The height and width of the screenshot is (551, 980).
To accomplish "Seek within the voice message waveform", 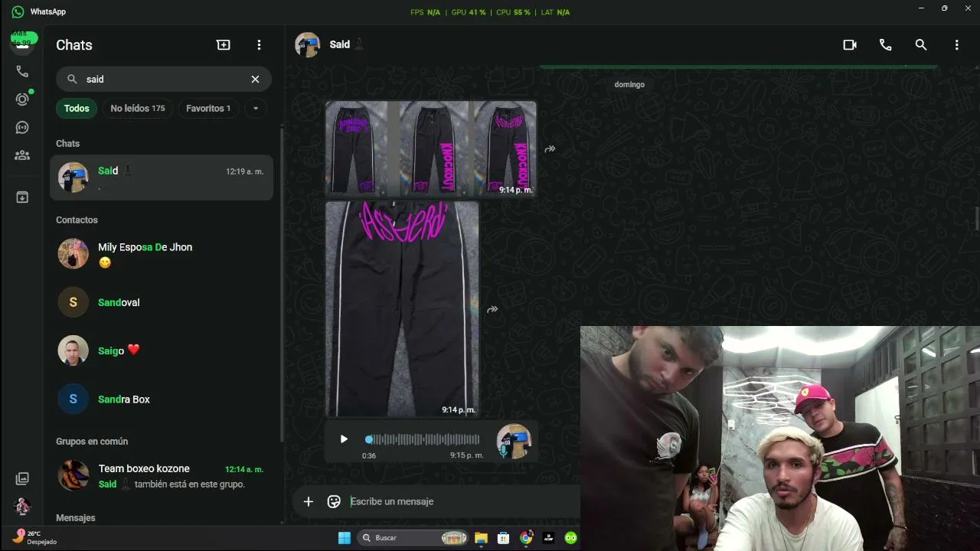I will [x=423, y=439].
